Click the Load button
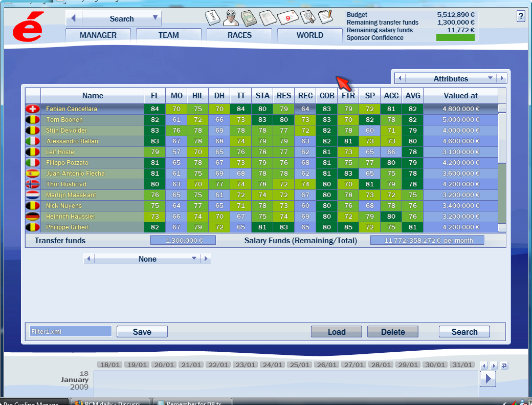The image size is (532, 405). [x=336, y=332]
